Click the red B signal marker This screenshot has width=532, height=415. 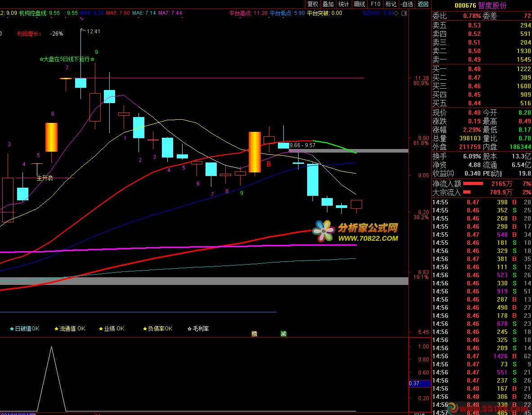[268, 164]
